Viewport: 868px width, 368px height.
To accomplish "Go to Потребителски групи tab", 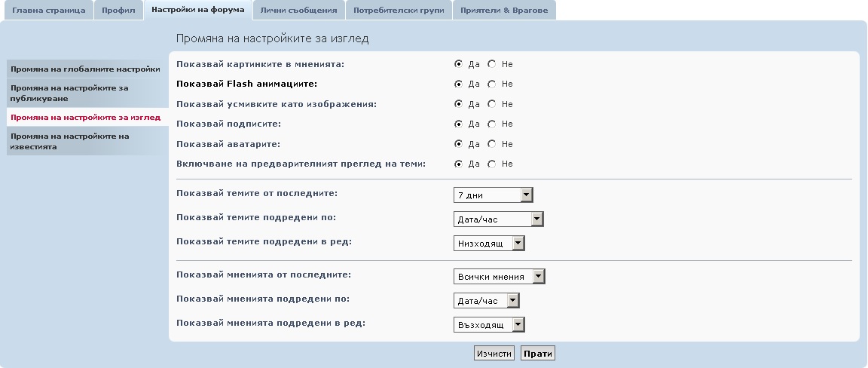I will point(399,11).
